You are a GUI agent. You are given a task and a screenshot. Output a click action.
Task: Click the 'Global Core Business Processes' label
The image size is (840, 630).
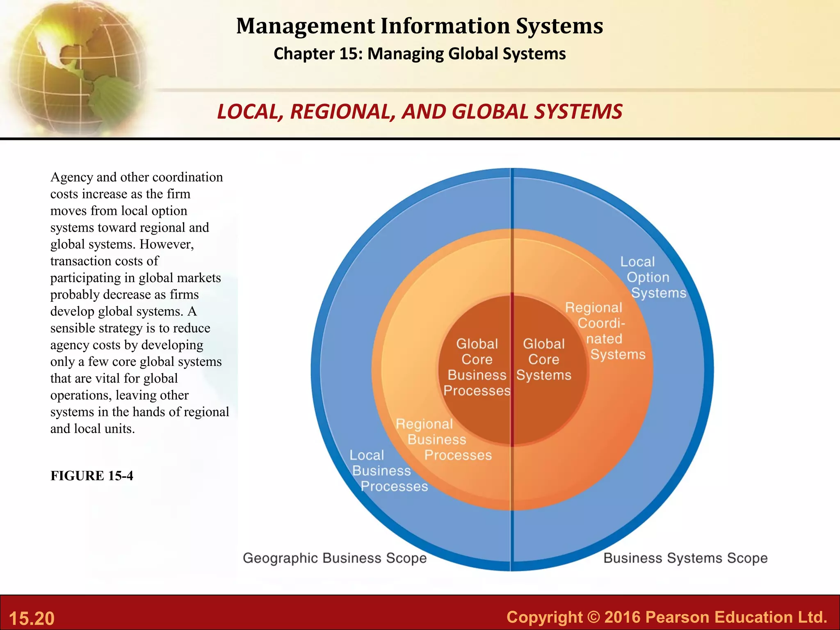(477, 367)
